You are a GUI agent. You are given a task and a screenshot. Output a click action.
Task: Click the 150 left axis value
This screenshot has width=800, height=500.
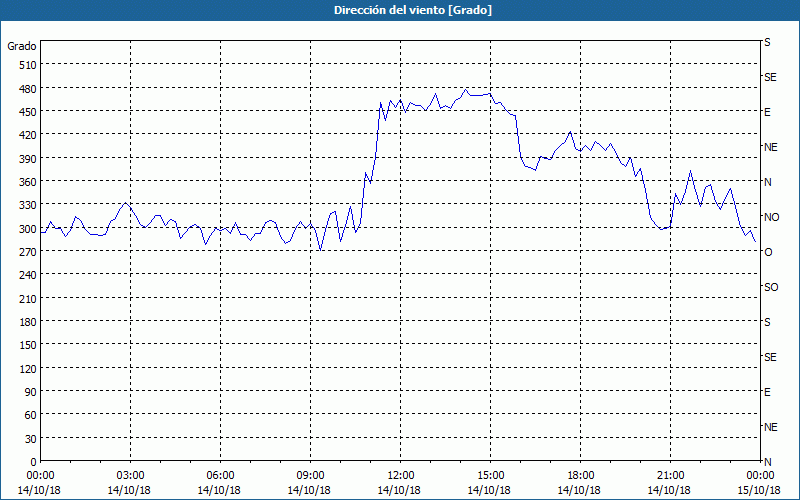(x=28, y=345)
